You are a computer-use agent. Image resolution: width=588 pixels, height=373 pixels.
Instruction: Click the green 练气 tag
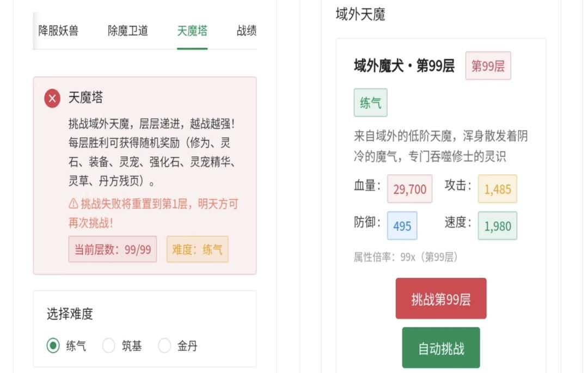(x=370, y=103)
